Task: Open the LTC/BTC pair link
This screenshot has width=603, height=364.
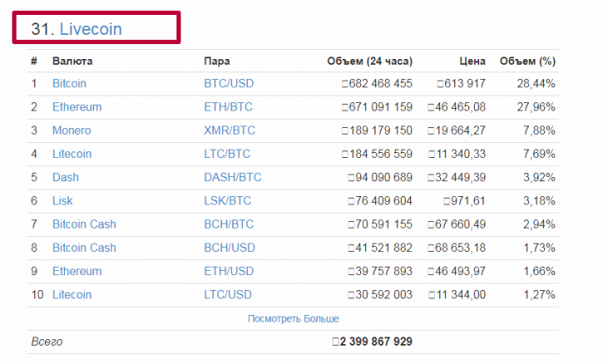Action: (x=227, y=154)
